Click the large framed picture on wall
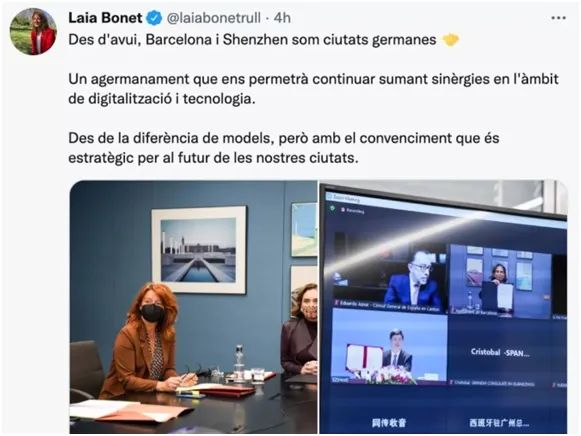Screen dimensions: 581x436 [199, 250]
